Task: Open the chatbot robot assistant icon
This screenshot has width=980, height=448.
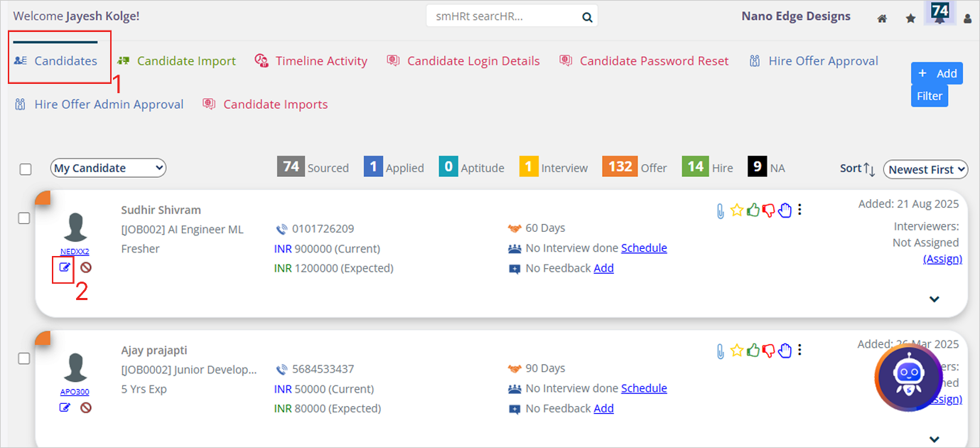Action: coord(909,377)
